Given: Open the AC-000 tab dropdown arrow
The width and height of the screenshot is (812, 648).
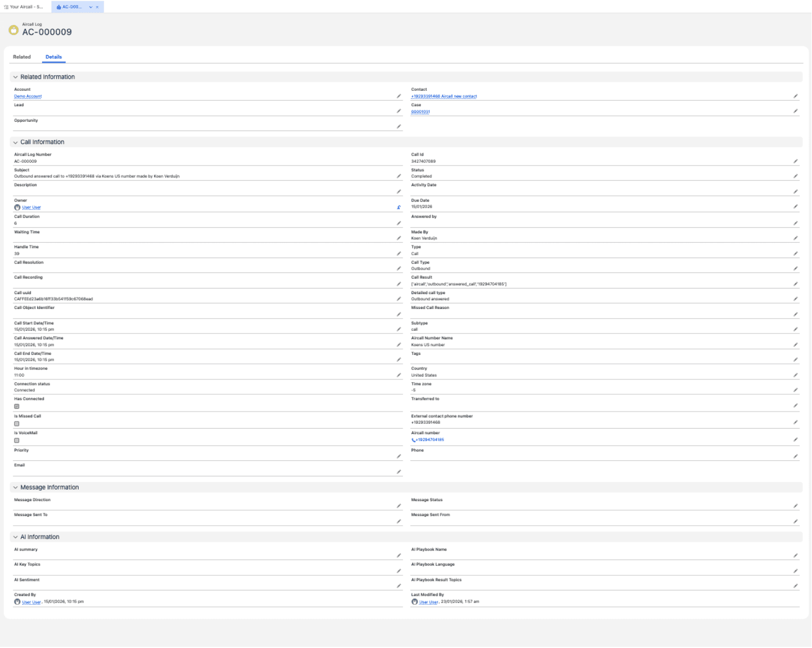Looking at the screenshot, I should coord(90,8).
